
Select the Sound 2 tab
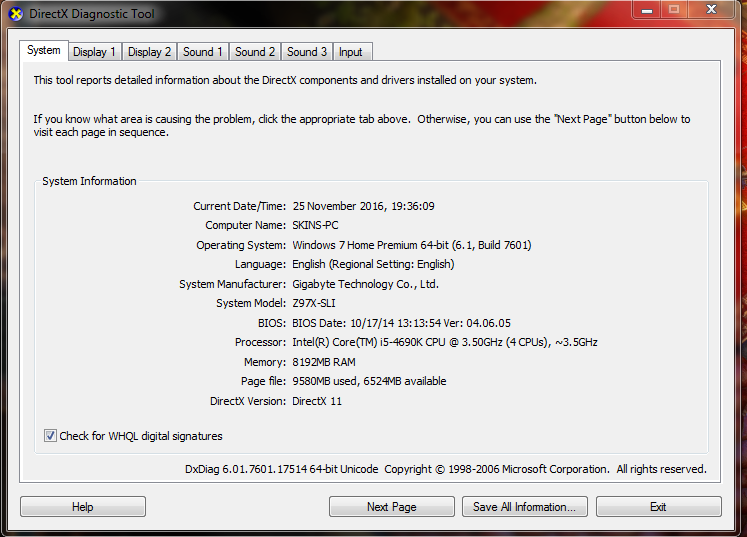pos(255,52)
